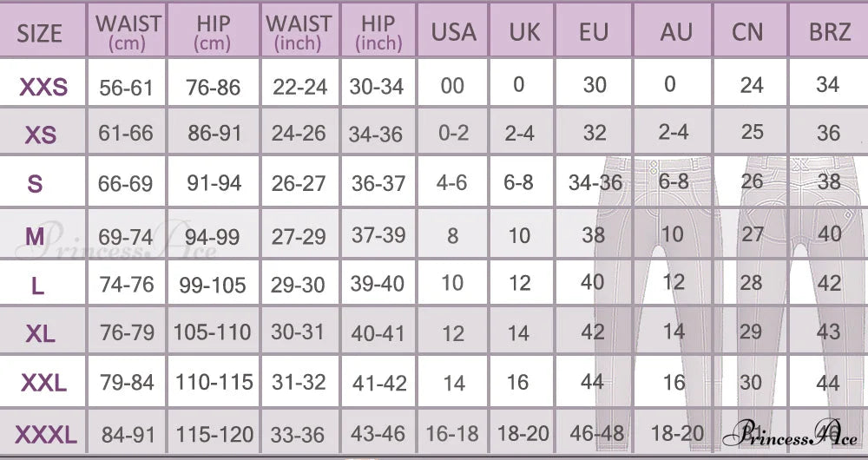
Task: Click the waist value 56-61 cell
Action: tap(126, 87)
